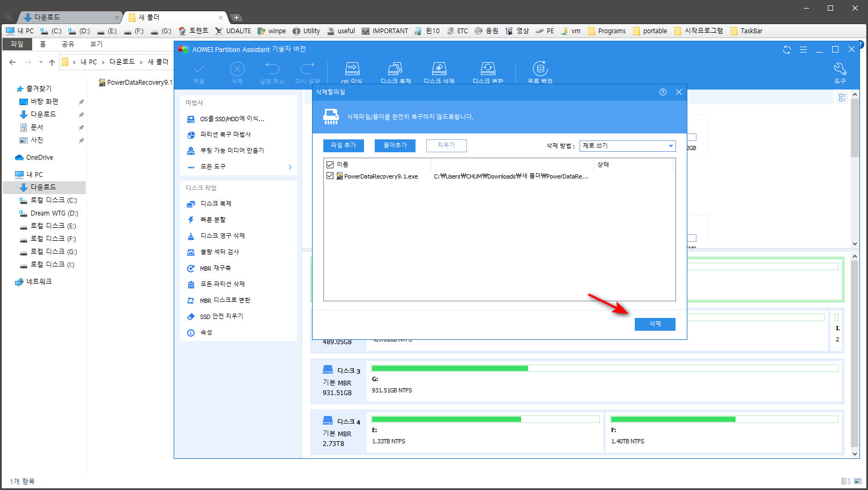Close the 삭제할파일 dialog
This screenshot has height=490, width=868.
679,92
